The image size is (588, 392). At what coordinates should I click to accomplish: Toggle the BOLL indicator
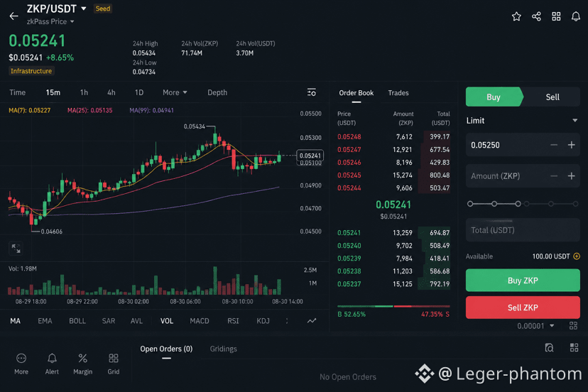pos(77,321)
